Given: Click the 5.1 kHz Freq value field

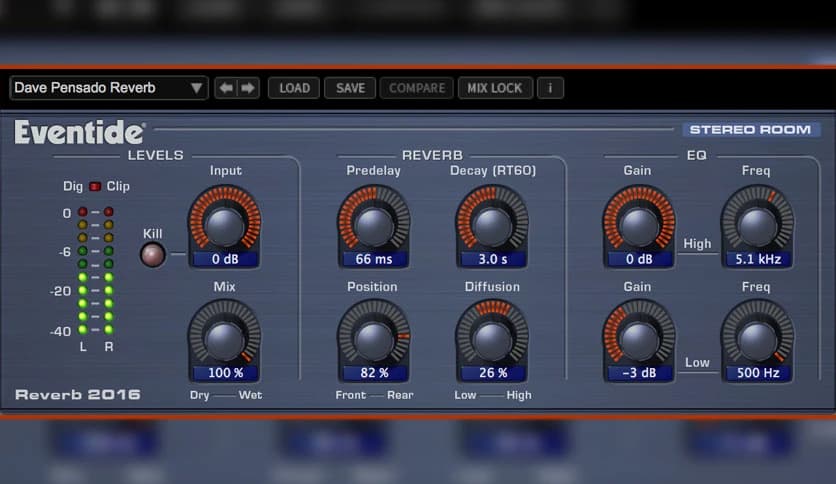Looking at the screenshot, I should tap(758, 259).
